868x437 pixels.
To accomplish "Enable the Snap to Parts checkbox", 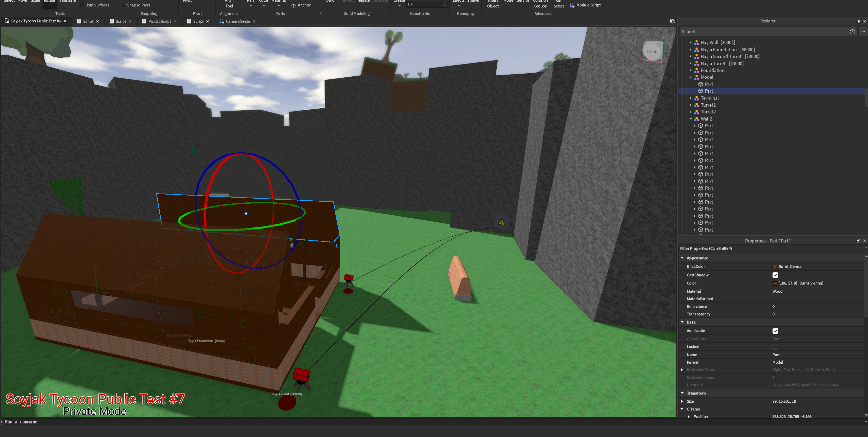I will 123,5.
